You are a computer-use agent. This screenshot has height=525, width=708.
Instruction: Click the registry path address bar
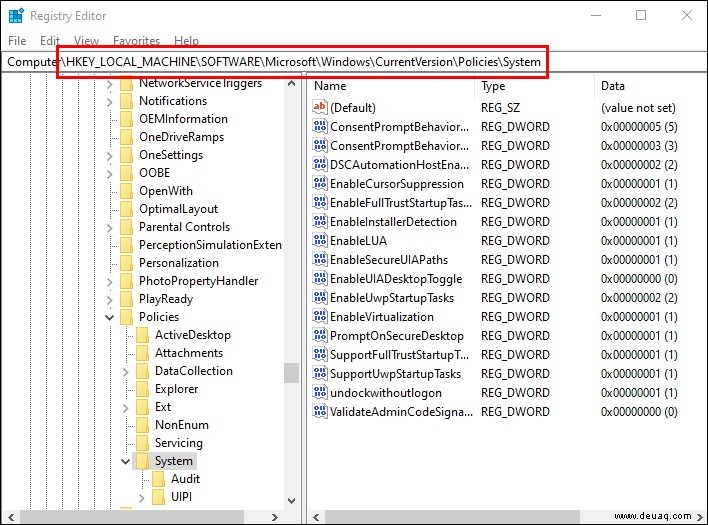coord(354,62)
